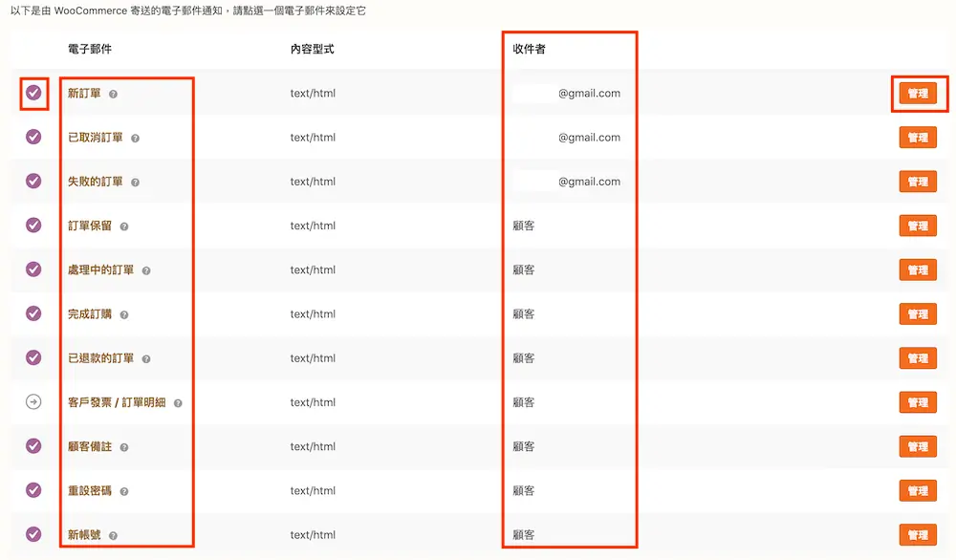This screenshot has height=560, width=956.
Task: Click 管理 button for 顧客備註
Action: (918, 446)
